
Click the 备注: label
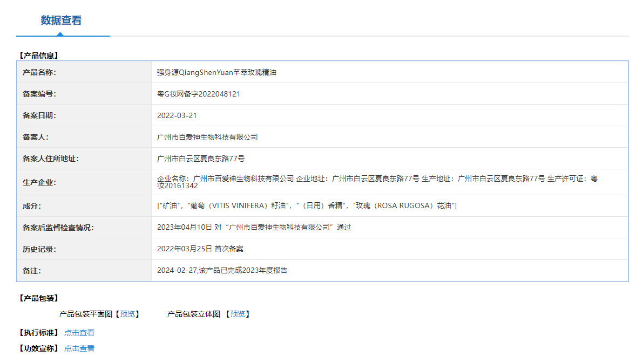32,271
